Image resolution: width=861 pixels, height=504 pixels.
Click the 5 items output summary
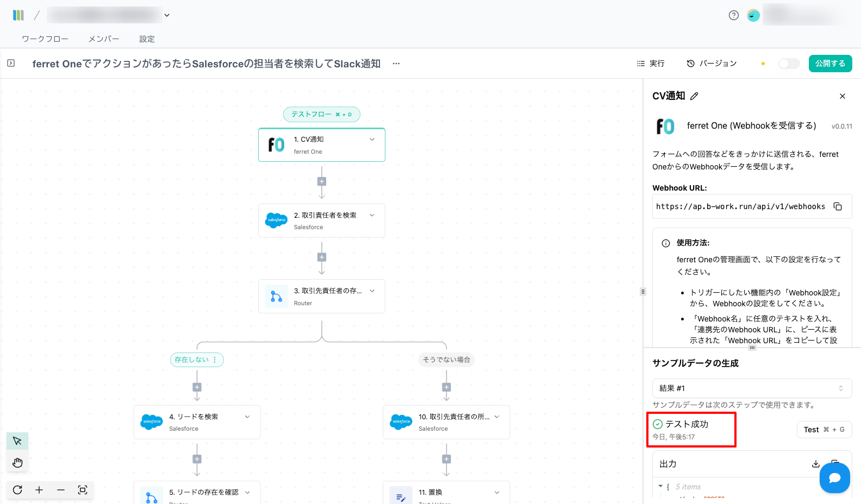point(688,487)
